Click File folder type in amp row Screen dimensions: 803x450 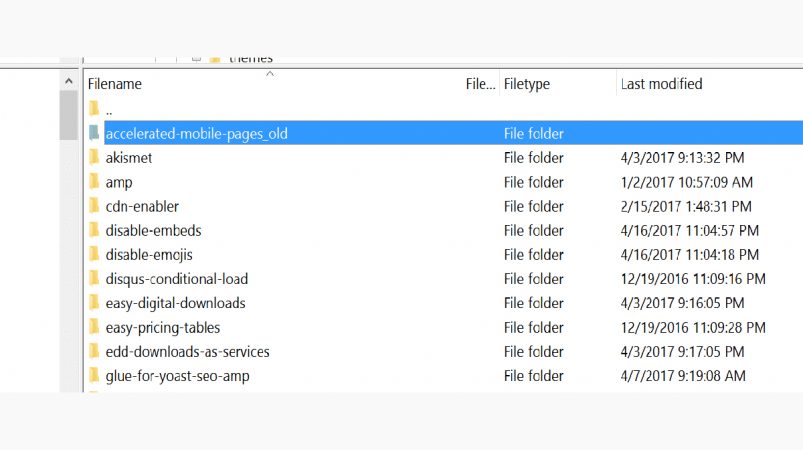click(x=534, y=182)
